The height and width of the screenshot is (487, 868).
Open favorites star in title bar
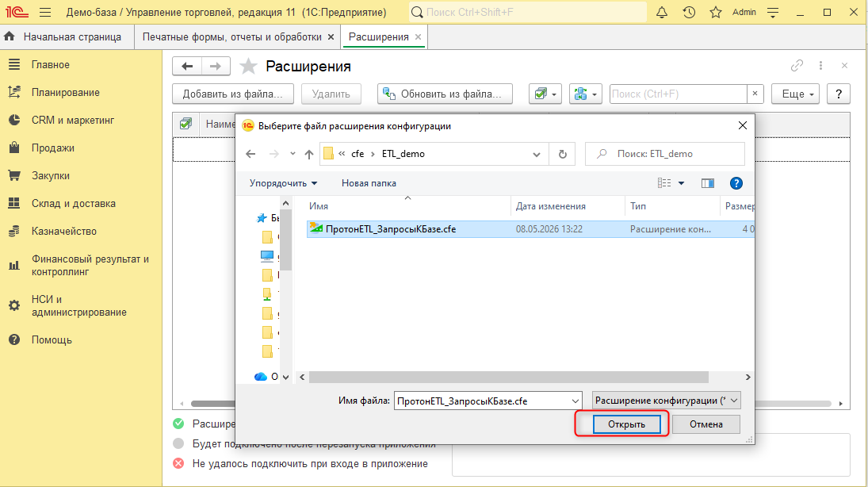(716, 12)
